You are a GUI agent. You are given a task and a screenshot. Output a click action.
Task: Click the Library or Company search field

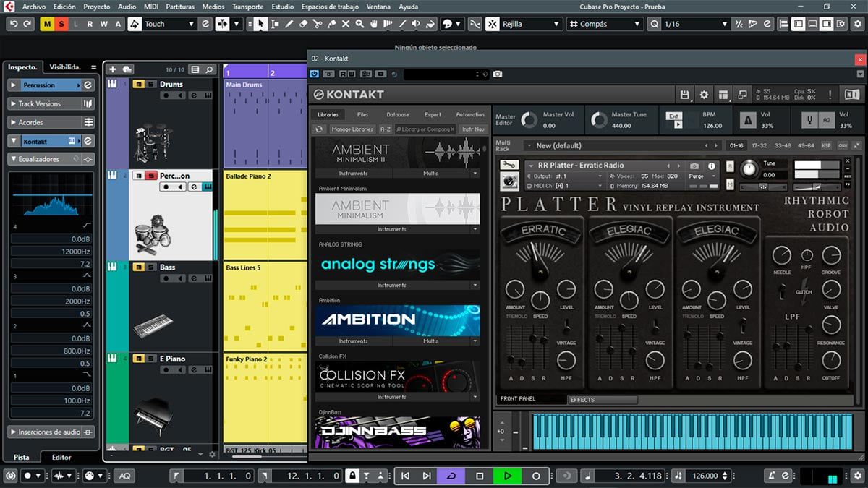pos(426,129)
